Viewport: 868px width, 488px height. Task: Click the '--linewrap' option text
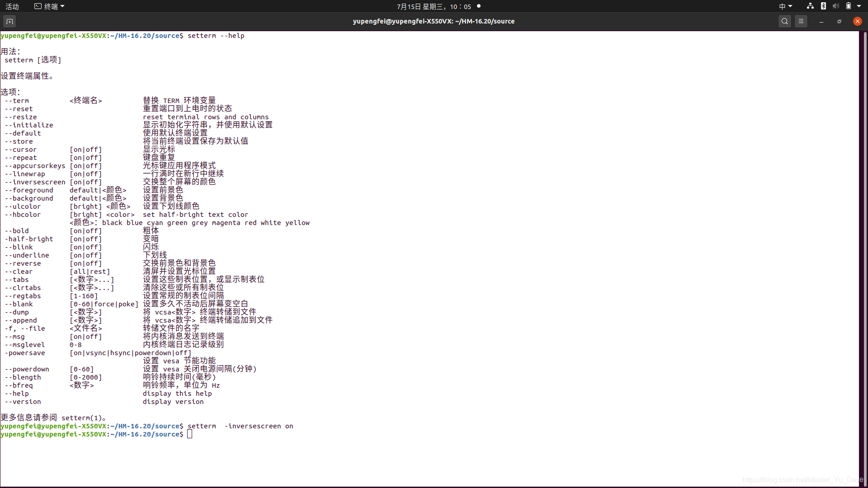click(25, 174)
